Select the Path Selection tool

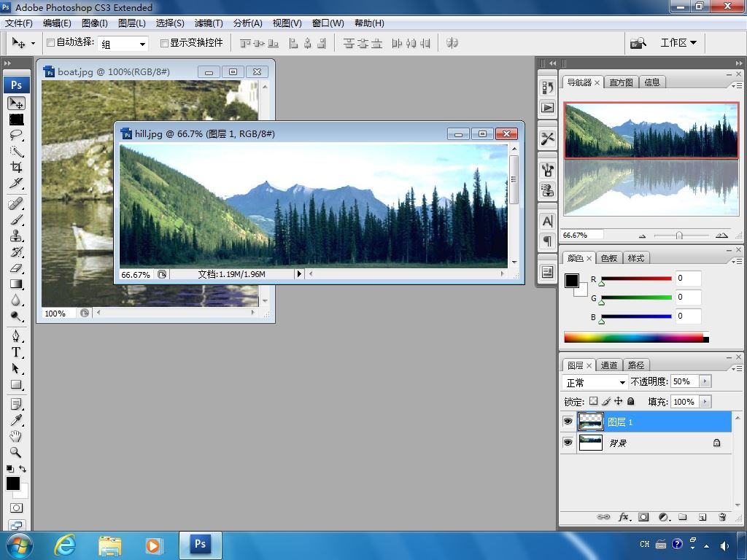16,368
